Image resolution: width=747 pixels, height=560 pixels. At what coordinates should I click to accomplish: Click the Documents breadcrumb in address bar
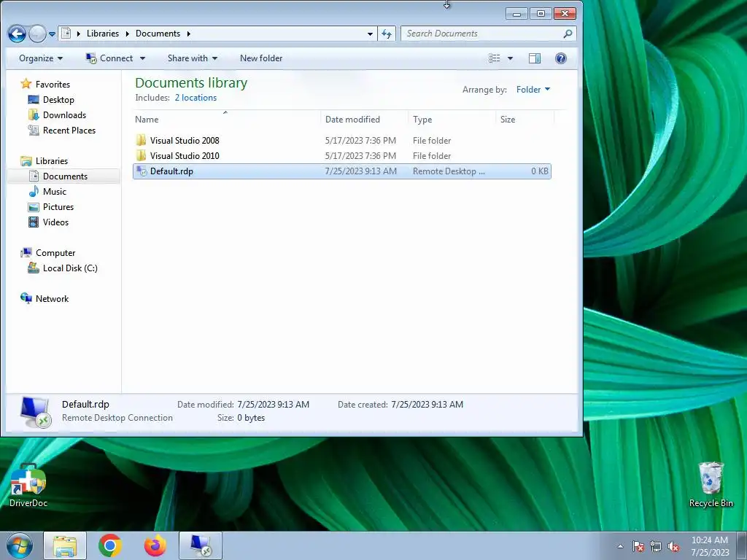(x=158, y=34)
